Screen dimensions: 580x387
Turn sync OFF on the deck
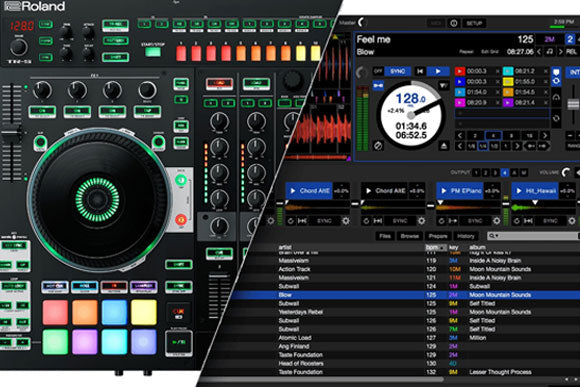[x=378, y=71]
